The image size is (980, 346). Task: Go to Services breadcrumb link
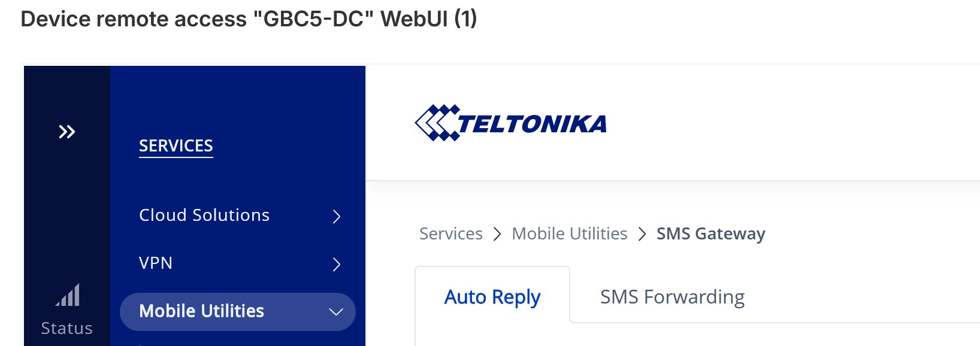click(x=450, y=234)
